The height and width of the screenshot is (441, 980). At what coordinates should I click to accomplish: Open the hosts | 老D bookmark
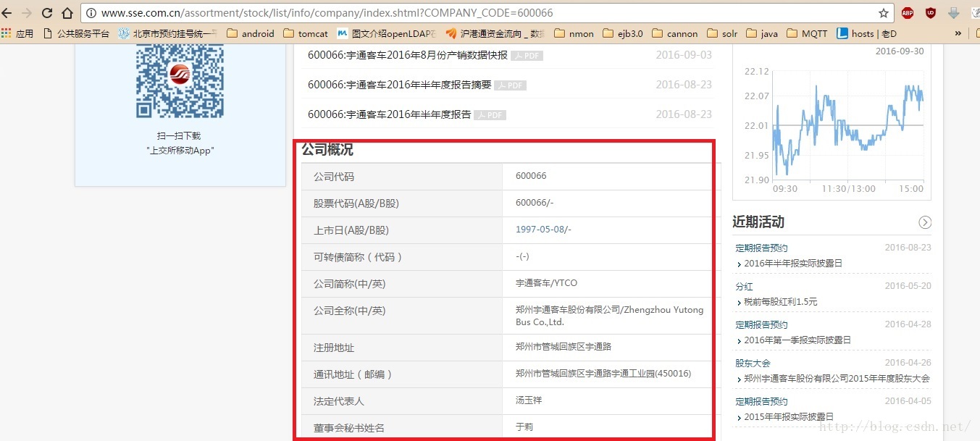coord(866,33)
